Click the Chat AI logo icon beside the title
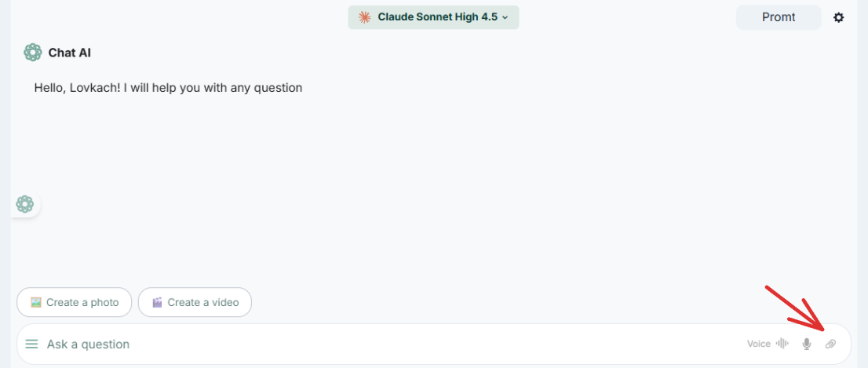Viewport: 868px width, 368px height. coord(32,53)
